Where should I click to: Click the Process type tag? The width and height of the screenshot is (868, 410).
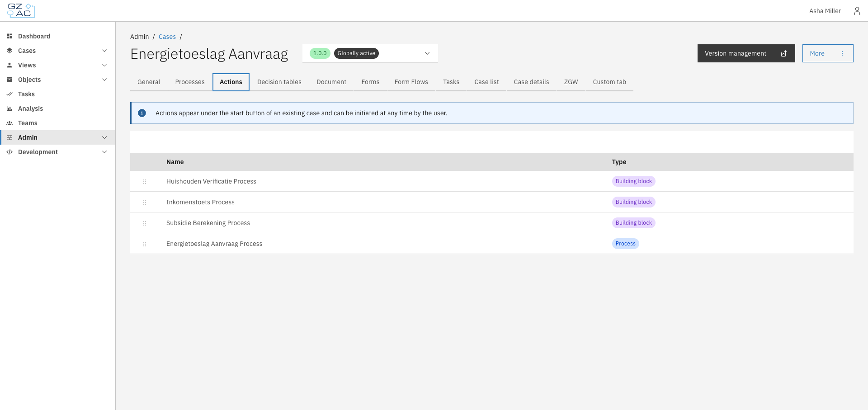click(x=626, y=244)
